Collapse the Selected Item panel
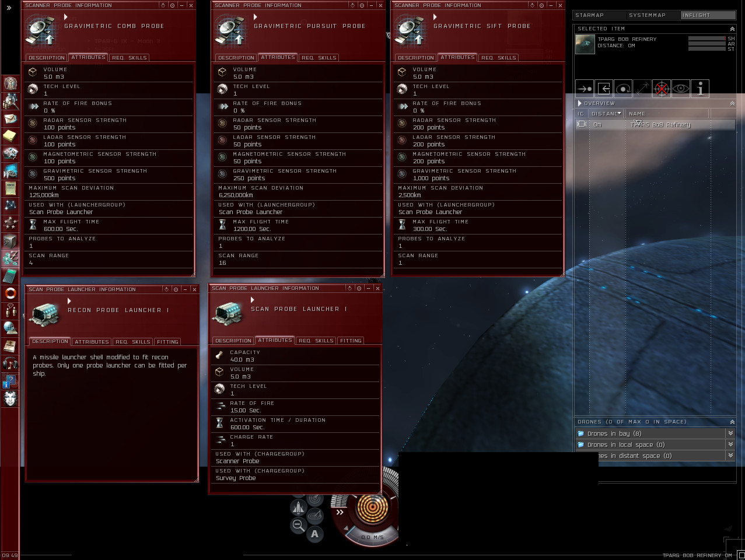 [732, 29]
